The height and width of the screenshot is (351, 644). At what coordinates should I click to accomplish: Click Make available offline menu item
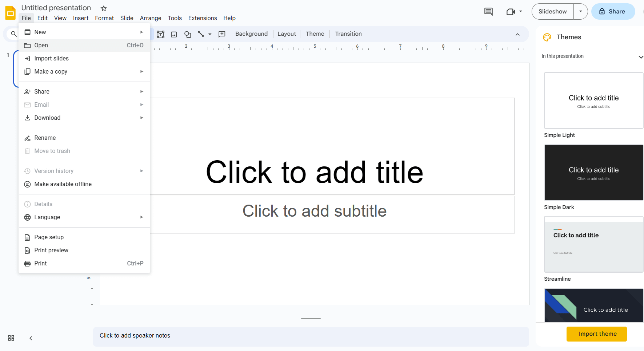(x=84, y=184)
